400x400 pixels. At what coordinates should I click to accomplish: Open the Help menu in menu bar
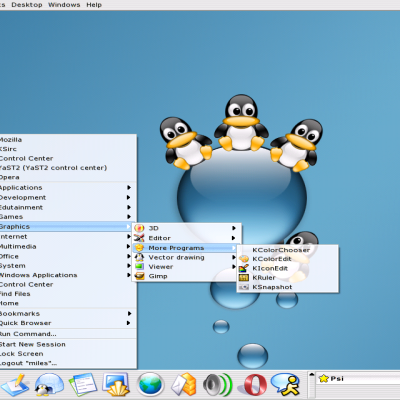pyautogui.click(x=94, y=5)
